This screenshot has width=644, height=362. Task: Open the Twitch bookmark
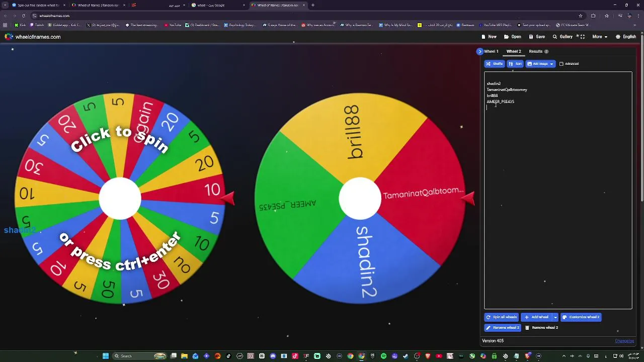tap(36, 25)
